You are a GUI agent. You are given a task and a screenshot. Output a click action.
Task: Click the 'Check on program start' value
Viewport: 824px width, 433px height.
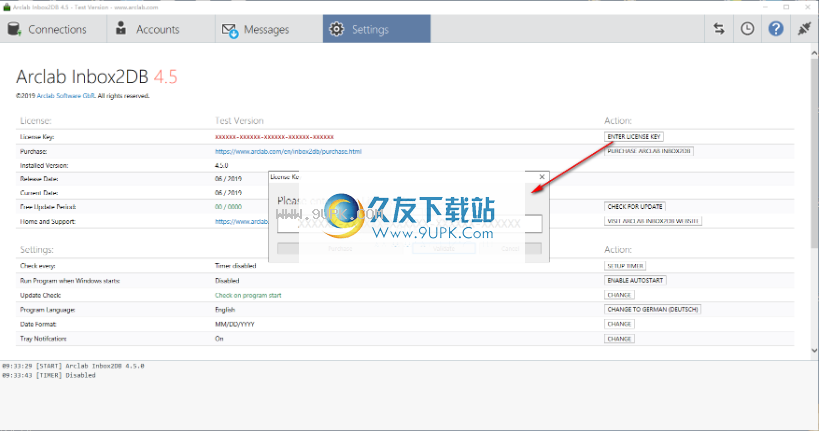coord(248,295)
